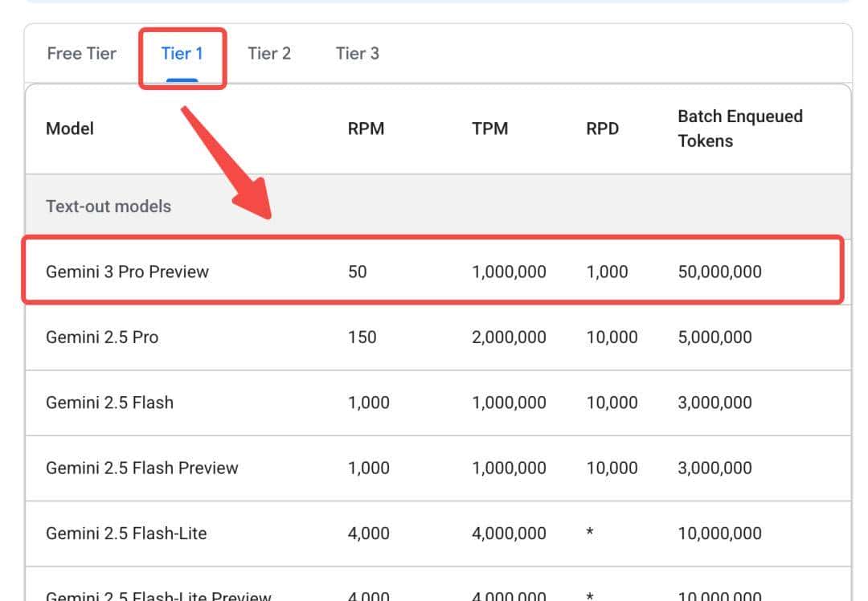
Task: Open the Tier 2 tab
Action: coord(269,54)
